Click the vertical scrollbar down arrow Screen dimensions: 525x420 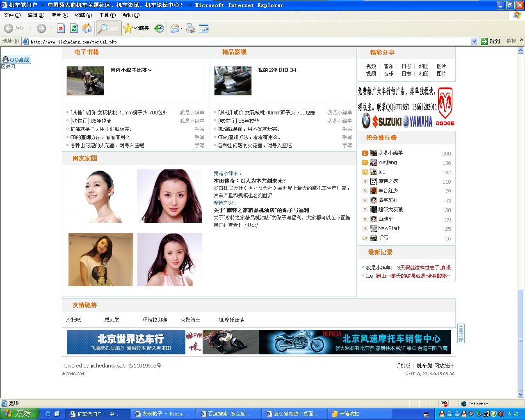[521, 395]
